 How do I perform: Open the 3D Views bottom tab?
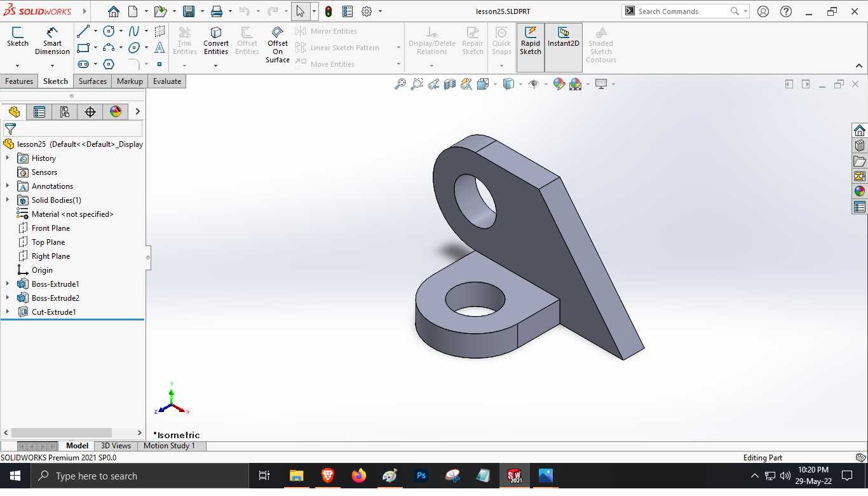pos(116,446)
